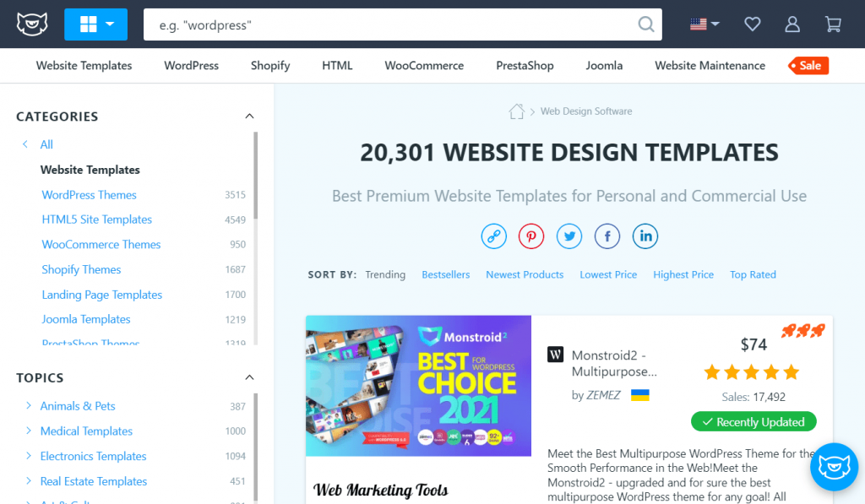Open Electronics Templates topic
The height and width of the screenshot is (504, 865).
93,456
